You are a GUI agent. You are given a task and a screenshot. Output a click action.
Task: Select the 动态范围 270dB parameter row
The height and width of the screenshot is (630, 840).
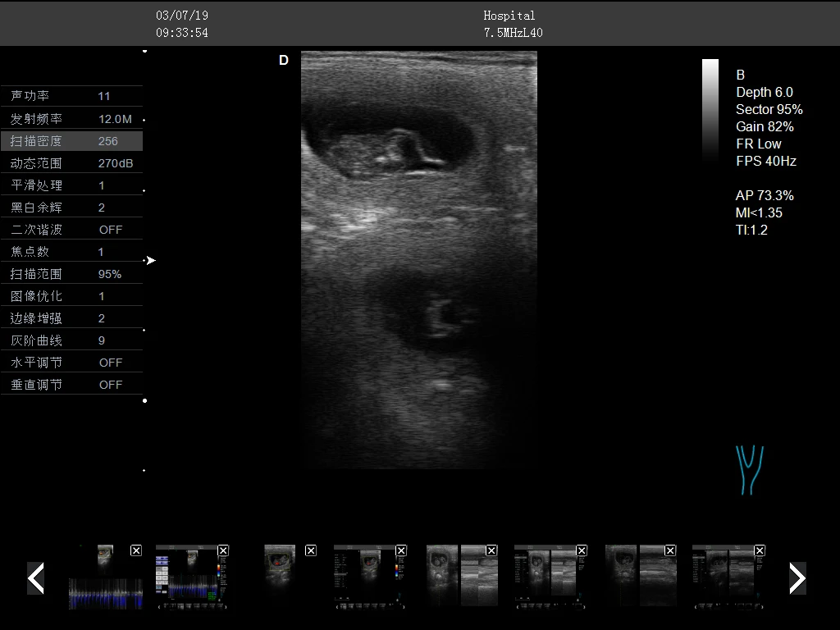(x=71, y=163)
